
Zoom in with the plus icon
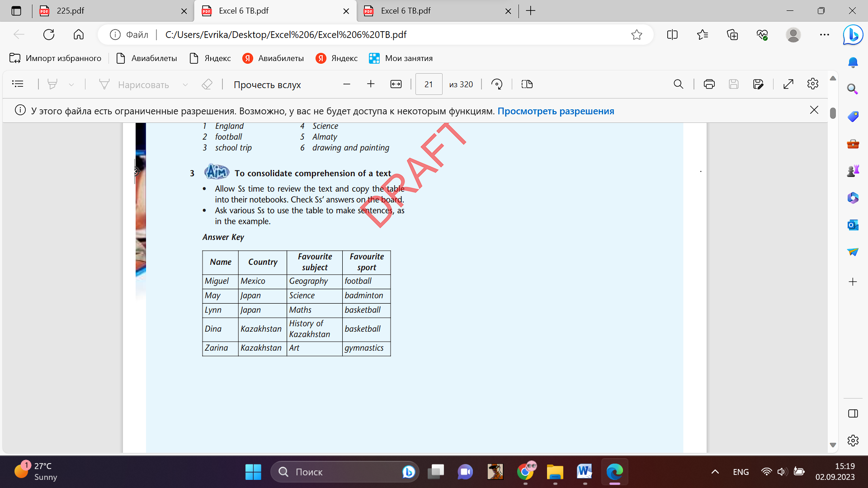[371, 84]
